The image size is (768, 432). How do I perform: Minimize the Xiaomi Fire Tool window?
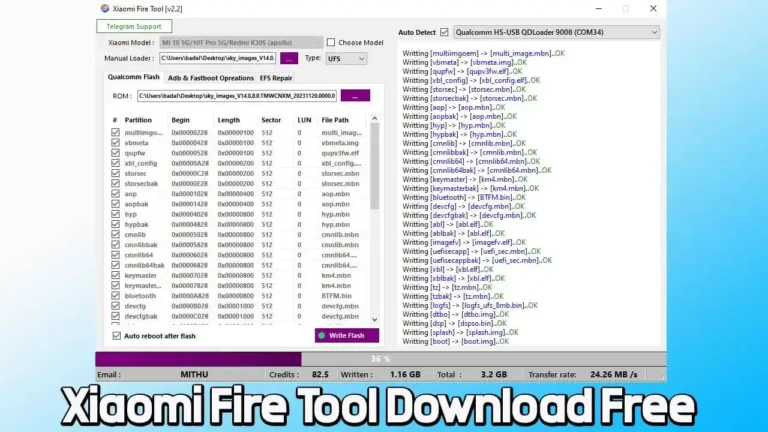(599, 9)
